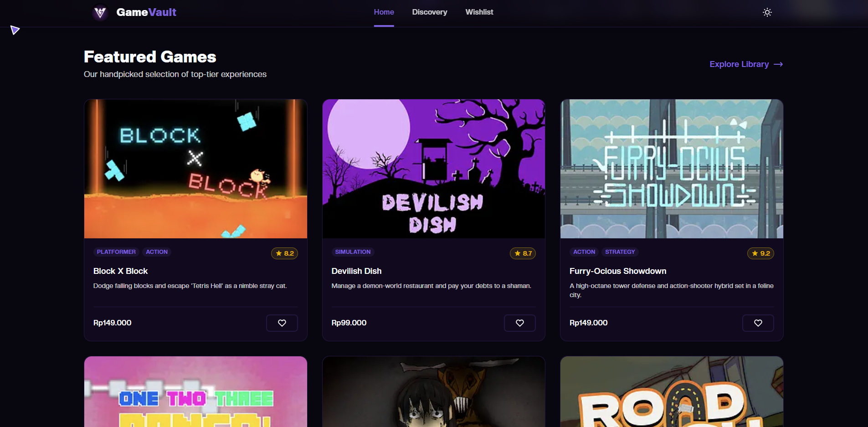Click the STRATEGY genre tag
The image size is (868, 427).
click(620, 252)
